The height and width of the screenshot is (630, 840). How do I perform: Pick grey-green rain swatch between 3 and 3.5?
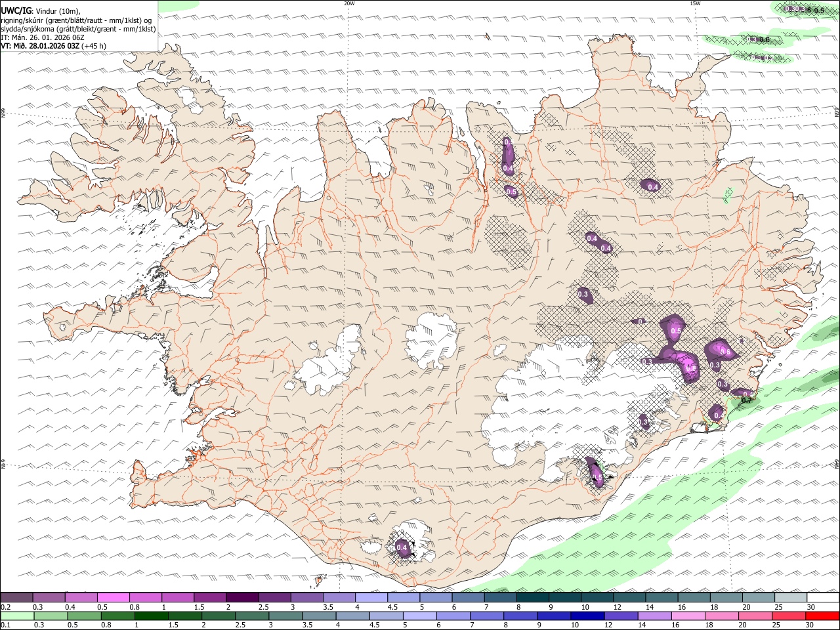point(285,616)
